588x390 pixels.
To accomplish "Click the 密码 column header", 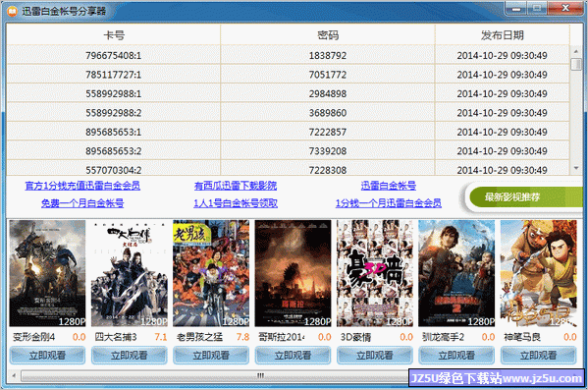I will (328, 35).
